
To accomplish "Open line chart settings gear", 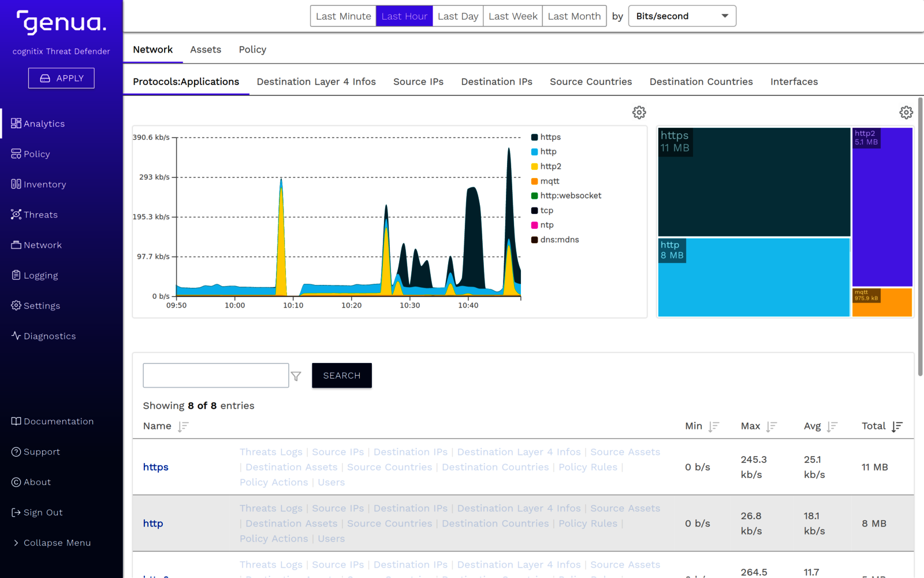I will tap(639, 112).
